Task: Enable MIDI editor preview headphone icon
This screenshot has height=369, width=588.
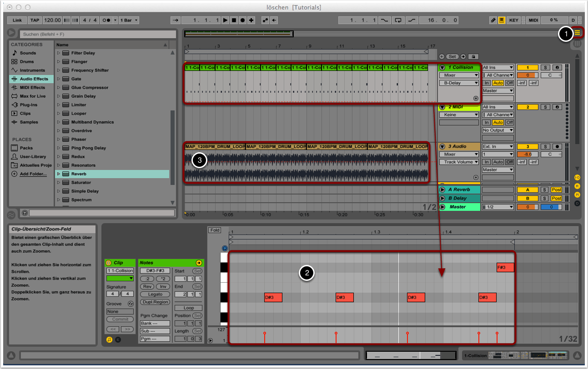Action: (225, 249)
